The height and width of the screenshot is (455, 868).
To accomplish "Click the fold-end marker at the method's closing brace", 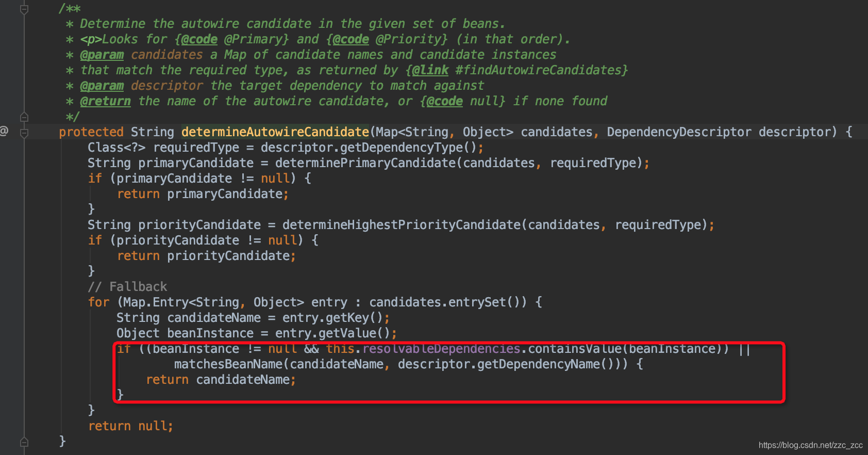I will coord(24,442).
